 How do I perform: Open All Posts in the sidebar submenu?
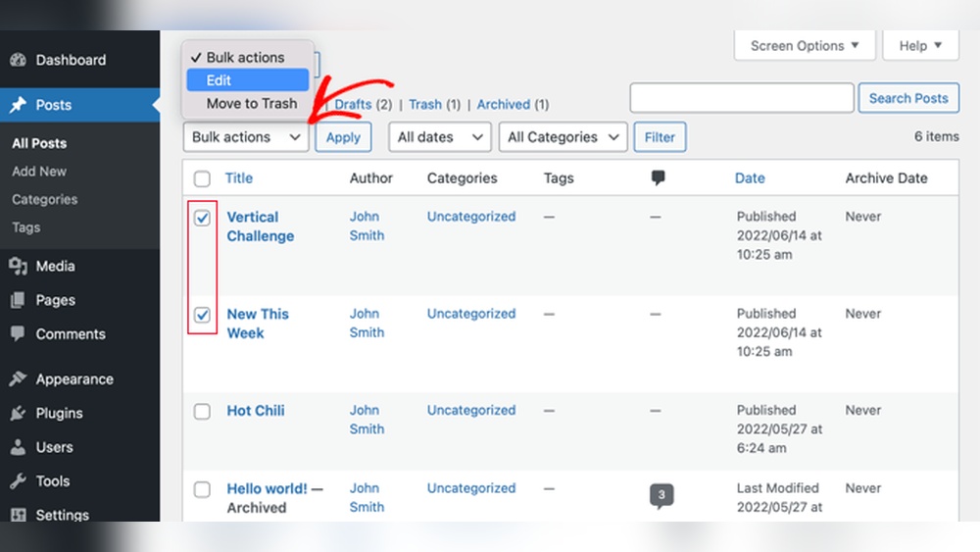pyautogui.click(x=39, y=143)
